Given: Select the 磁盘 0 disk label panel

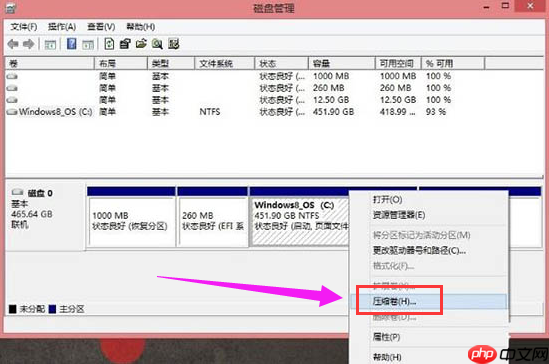Looking at the screenshot, I should [45, 215].
